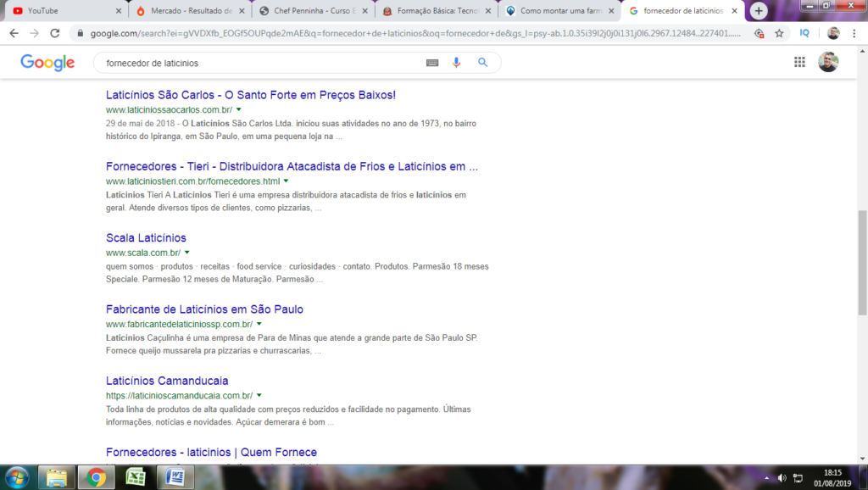Click the browser address bar URL
868x490 pixels.
click(x=415, y=33)
